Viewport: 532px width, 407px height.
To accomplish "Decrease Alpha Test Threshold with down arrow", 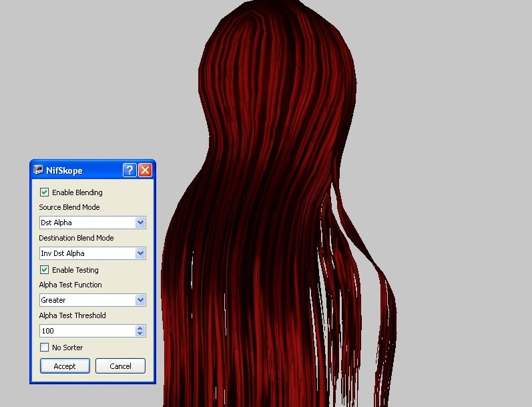I will 140,333.
